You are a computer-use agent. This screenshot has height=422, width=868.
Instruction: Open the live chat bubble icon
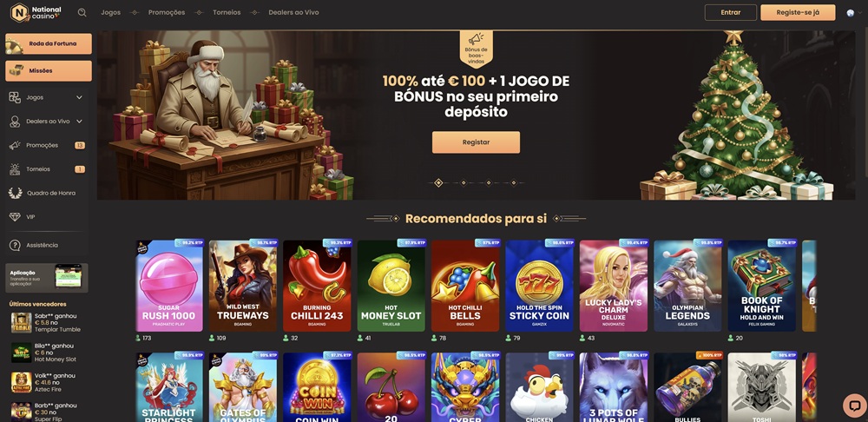(854, 405)
